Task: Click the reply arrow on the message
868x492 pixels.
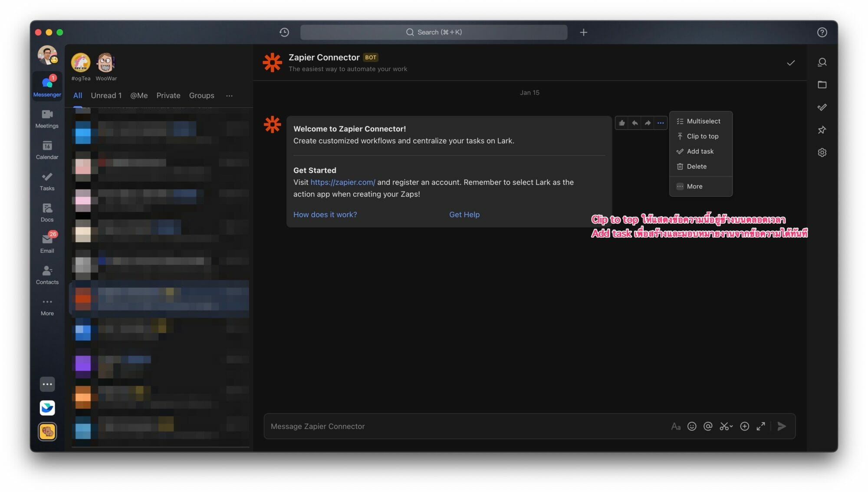Action: point(635,123)
